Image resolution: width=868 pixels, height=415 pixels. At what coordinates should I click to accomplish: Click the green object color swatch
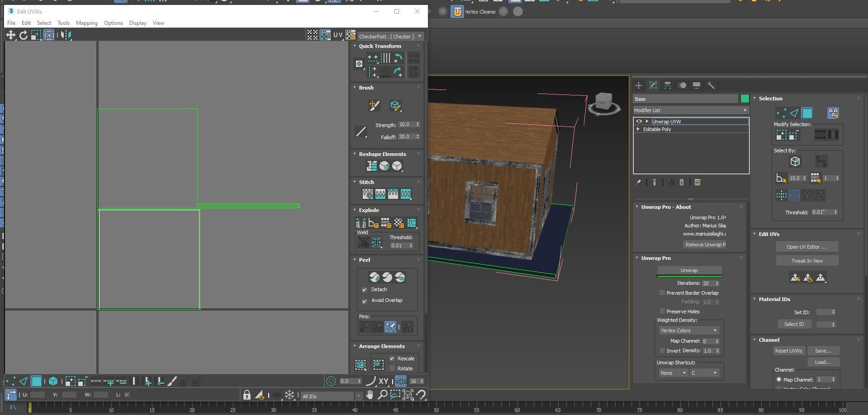[x=745, y=99]
